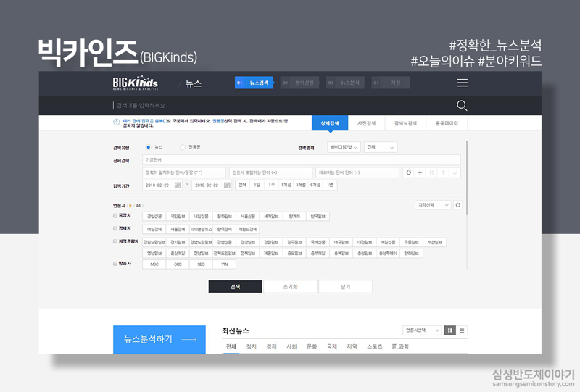580x392 pixels.
Task: Click the reset icon beside excluded words field
Action: (x=408, y=172)
